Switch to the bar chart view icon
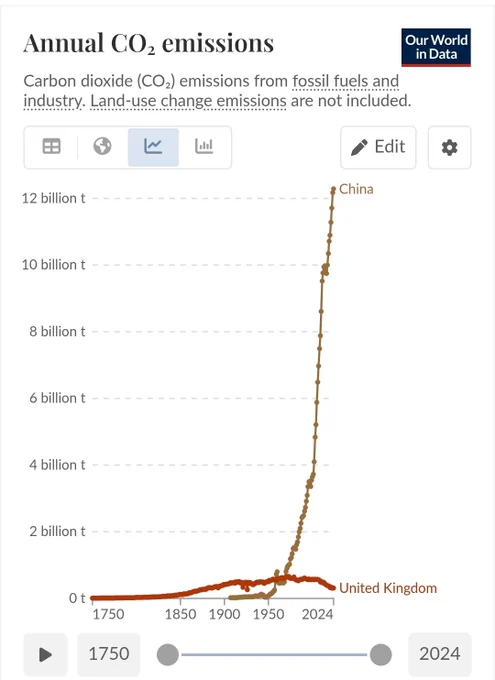 (204, 147)
